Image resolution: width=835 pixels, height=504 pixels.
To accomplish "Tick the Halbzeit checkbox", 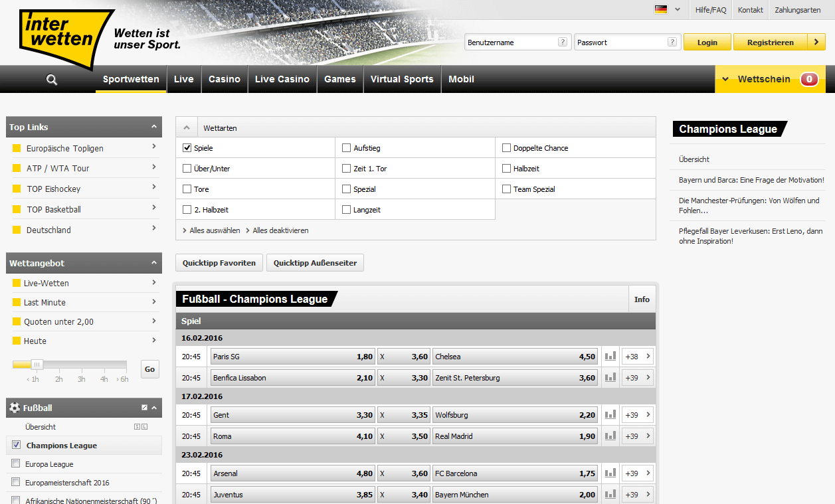I will (x=506, y=169).
